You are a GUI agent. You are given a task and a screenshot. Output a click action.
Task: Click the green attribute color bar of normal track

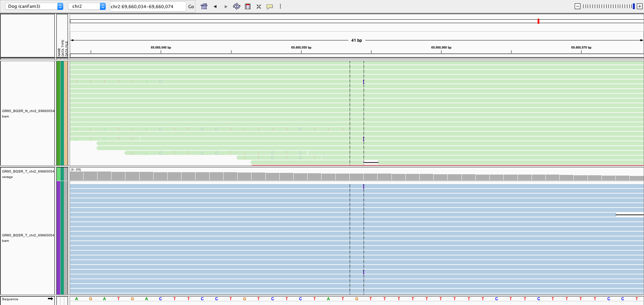point(58,113)
